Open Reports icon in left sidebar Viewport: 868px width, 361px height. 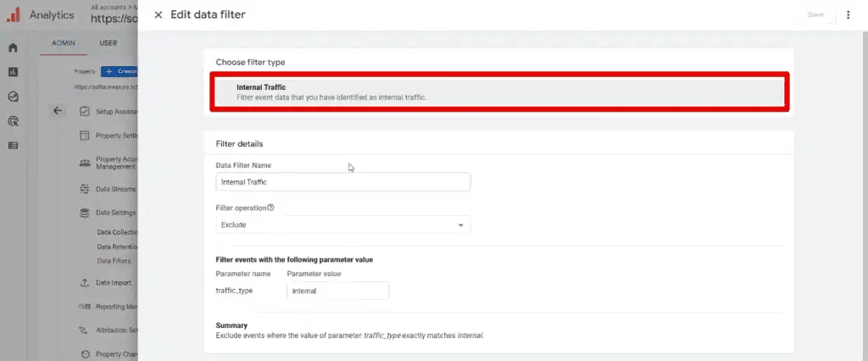14,72
